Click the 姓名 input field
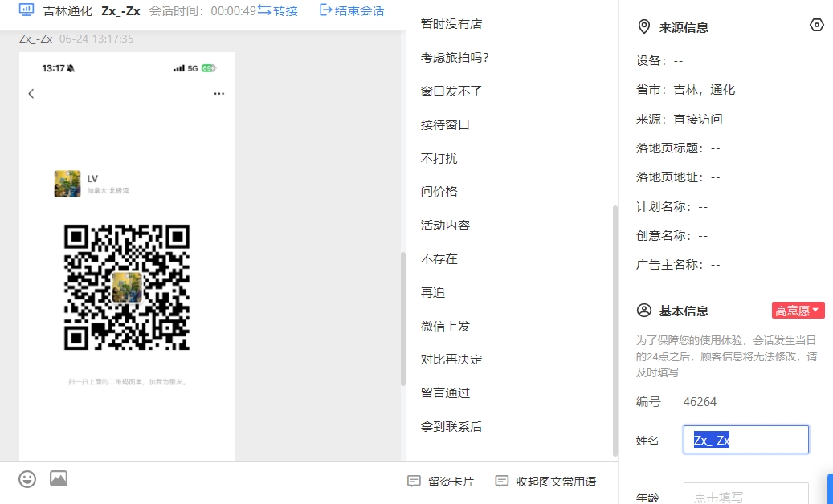 point(746,439)
